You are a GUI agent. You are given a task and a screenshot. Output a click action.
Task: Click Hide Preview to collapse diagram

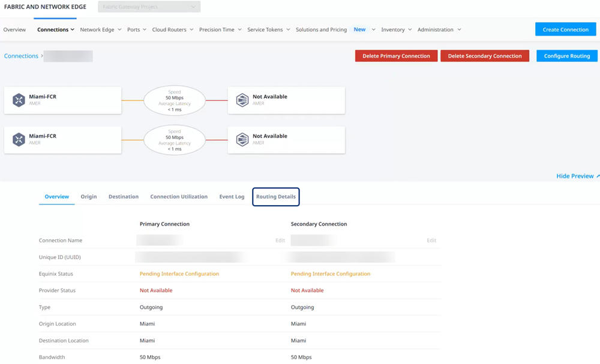(x=578, y=176)
